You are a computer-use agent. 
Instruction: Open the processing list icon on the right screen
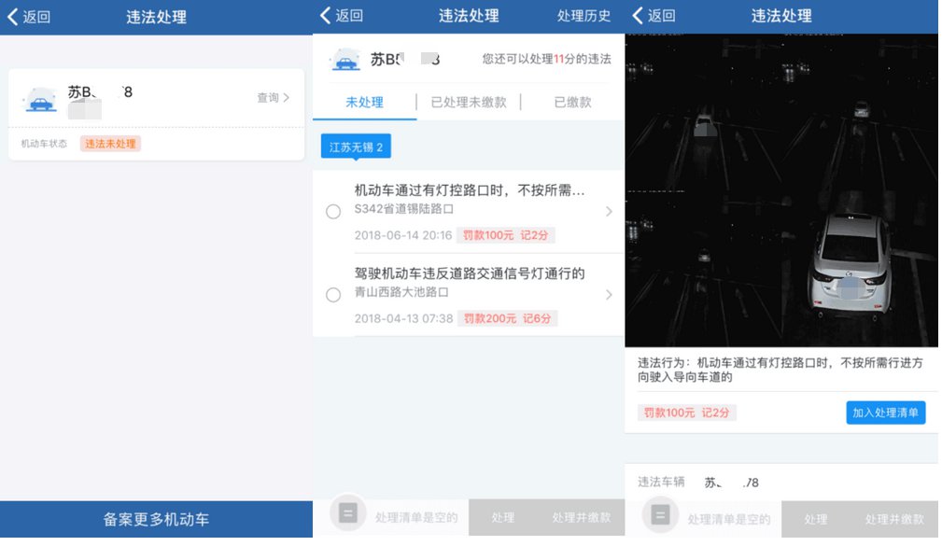[660, 516]
